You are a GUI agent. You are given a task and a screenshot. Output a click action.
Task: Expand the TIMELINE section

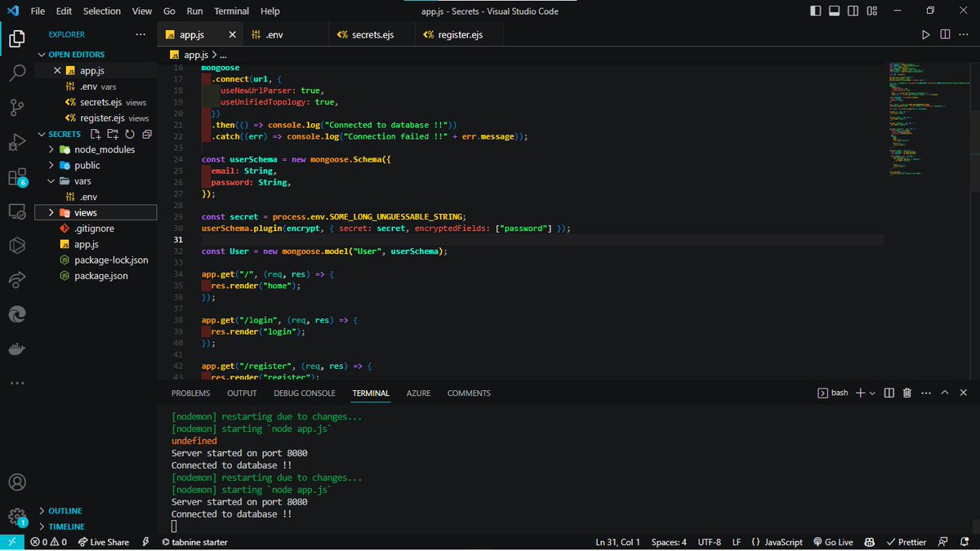point(66,527)
